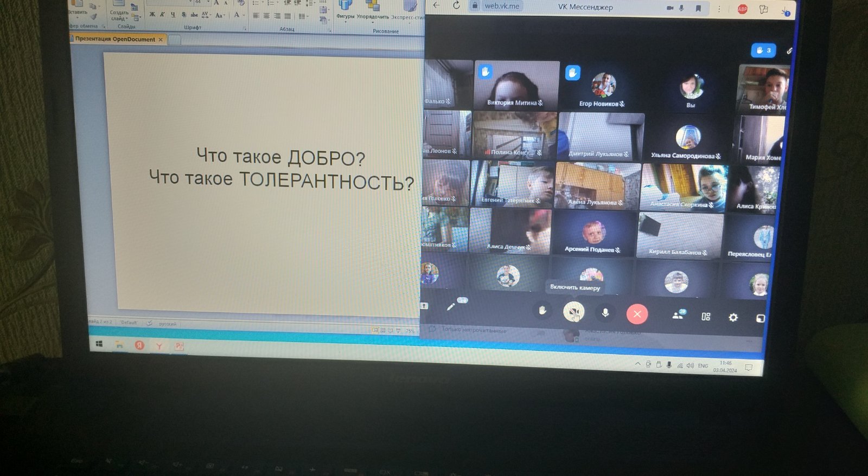Viewport: 868px width, 476px height.
Task: Open microphone permission icon in address bar
Action: point(682,8)
